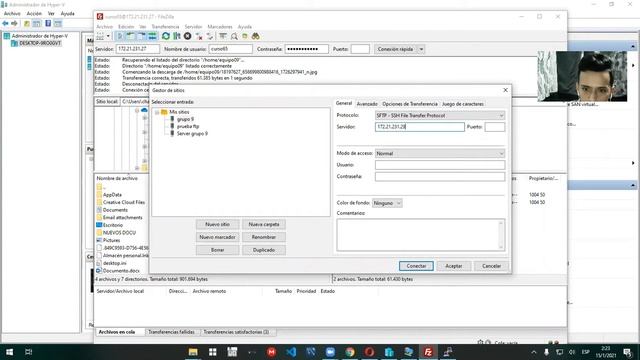The height and width of the screenshot is (360, 640).
Task: Click the help icon in Hyper-V toolbar
Action: pos(48,24)
